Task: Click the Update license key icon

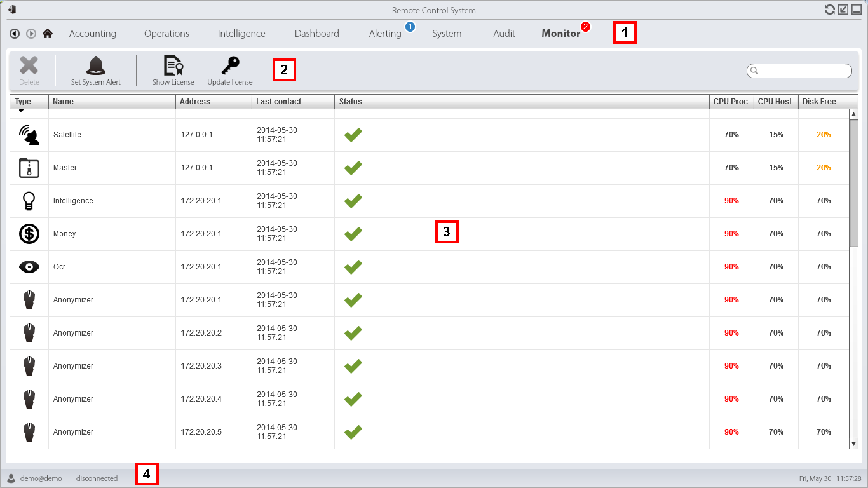Action: click(x=230, y=65)
